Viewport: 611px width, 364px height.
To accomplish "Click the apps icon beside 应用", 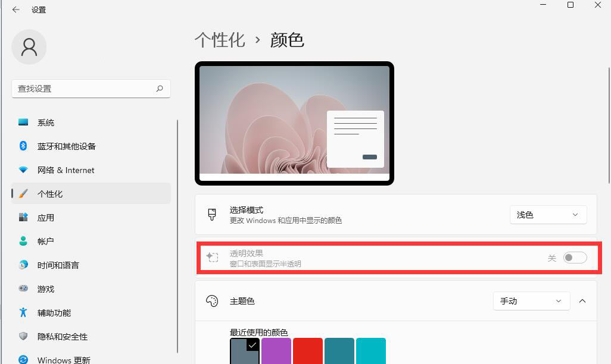I will [23, 217].
